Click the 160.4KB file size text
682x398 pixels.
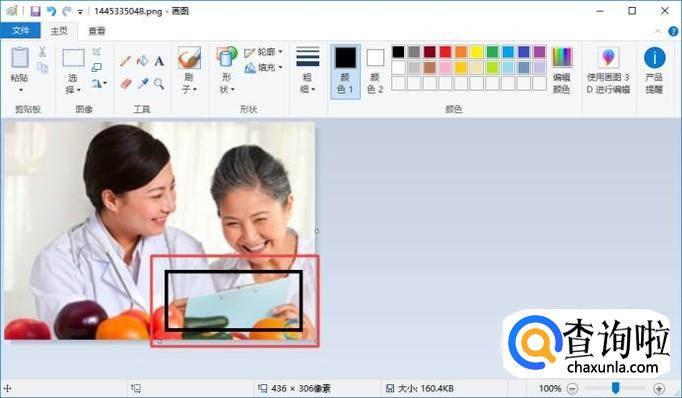click(426, 388)
